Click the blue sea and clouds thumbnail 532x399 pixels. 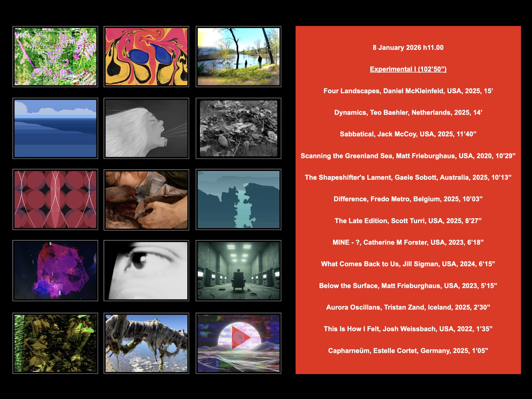(x=55, y=128)
